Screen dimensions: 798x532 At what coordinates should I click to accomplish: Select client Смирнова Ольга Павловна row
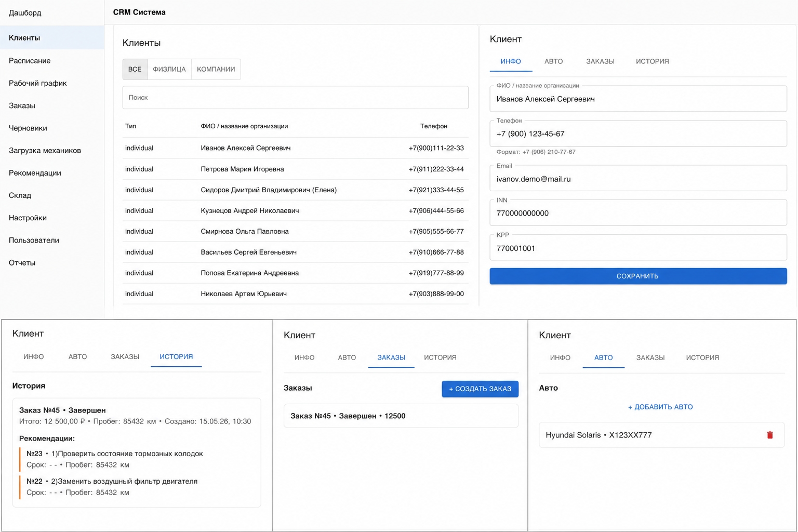(295, 231)
